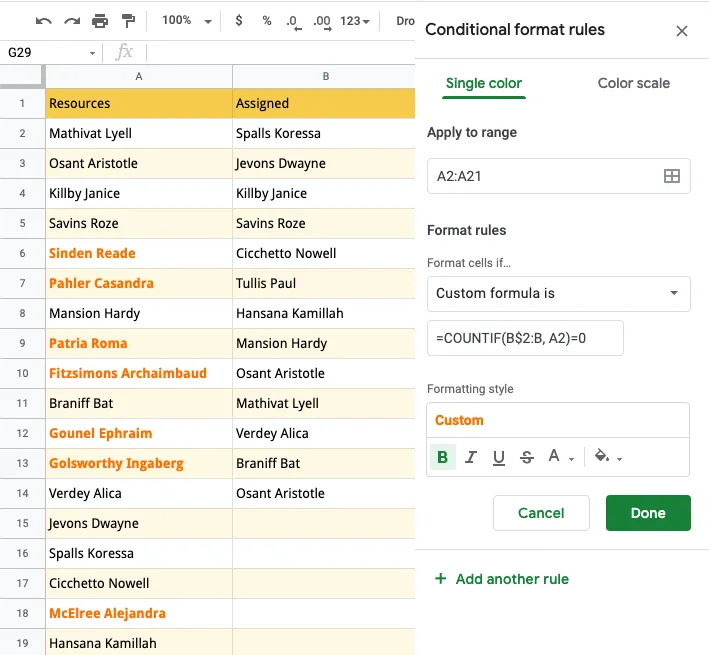Decrease decimal places
This screenshot has width=709, height=655.
coord(293,21)
